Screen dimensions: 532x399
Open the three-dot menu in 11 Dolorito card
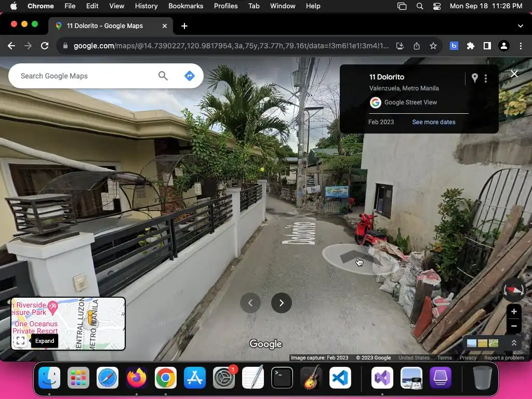coord(486,78)
